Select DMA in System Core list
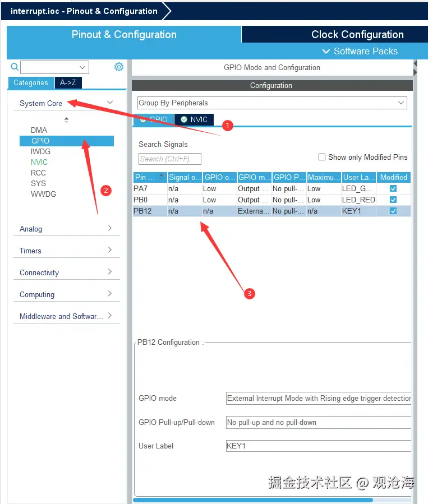 point(39,130)
